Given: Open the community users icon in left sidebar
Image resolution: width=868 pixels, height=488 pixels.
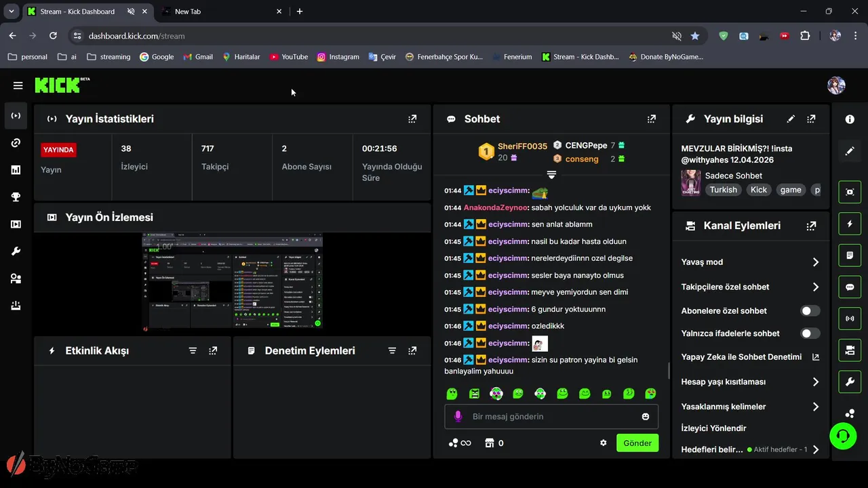Looking at the screenshot, I should pos(16,279).
